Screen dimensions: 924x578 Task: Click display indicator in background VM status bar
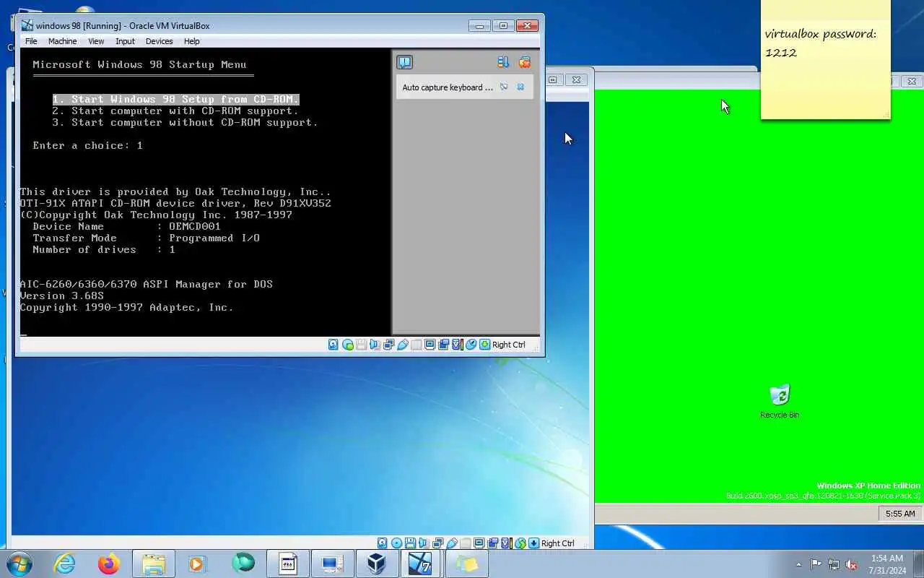pos(479,543)
